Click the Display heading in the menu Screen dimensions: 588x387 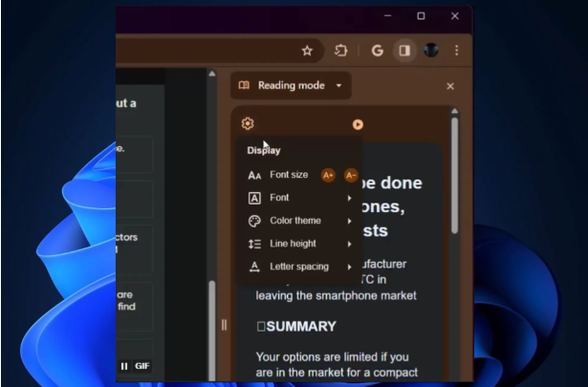[264, 151]
